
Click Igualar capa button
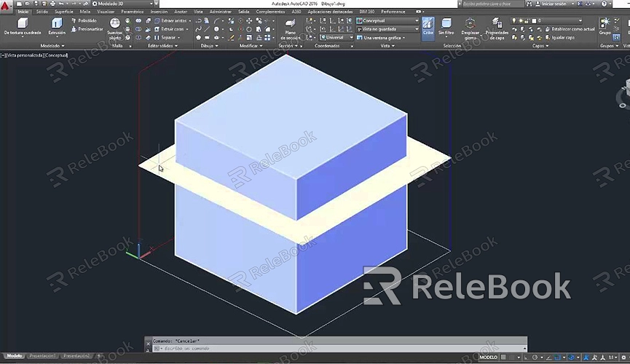coord(559,37)
